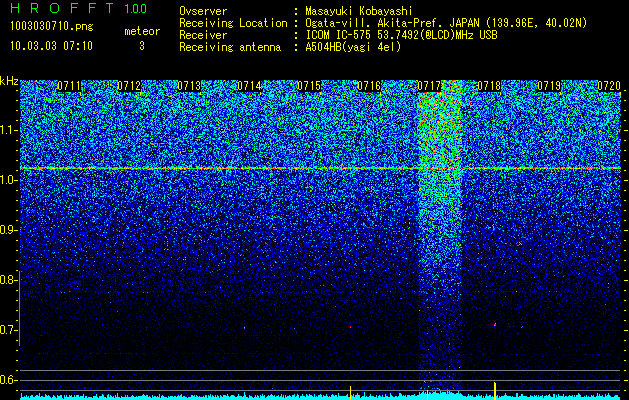Click the 0.9 frequency axis label
Image resolution: width=629 pixels, height=400 pixels.
click(x=7, y=230)
